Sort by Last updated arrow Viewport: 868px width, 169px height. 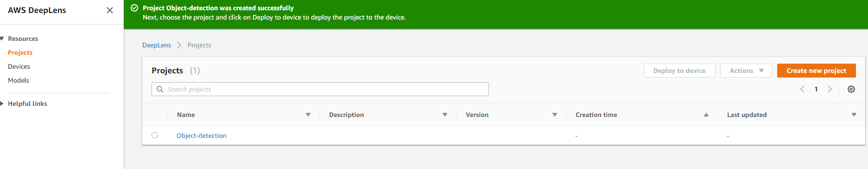pyautogui.click(x=854, y=115)
